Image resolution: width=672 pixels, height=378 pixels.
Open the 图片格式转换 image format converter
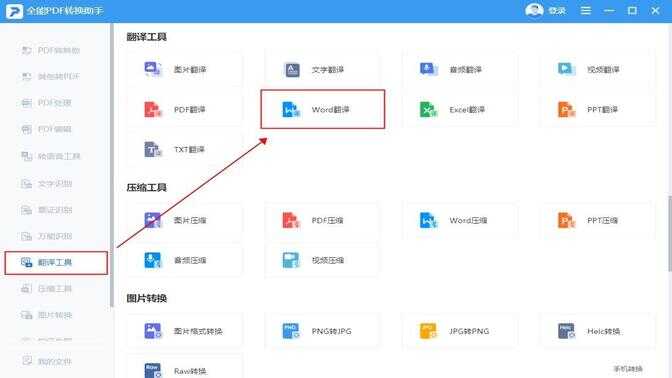[x=184, y=331]
